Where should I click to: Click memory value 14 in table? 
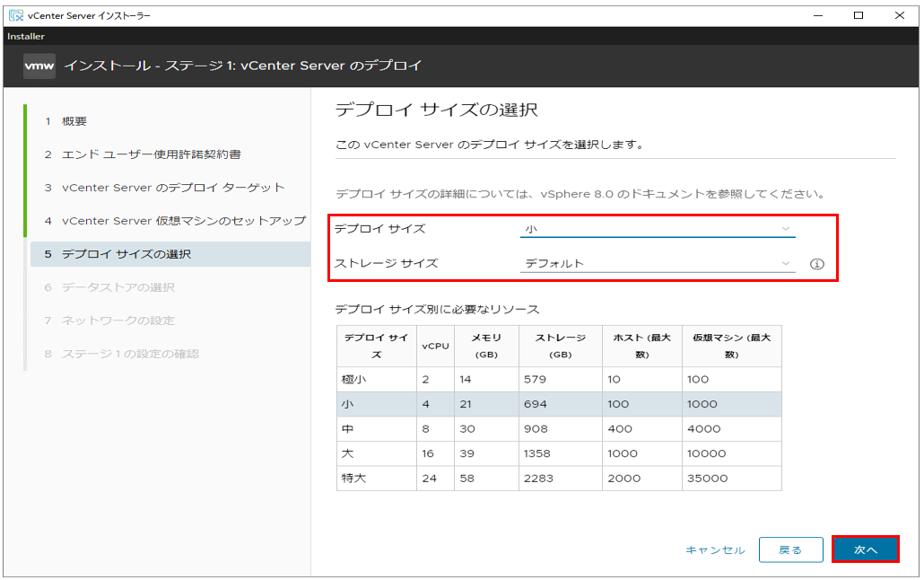tap(466, 380)
